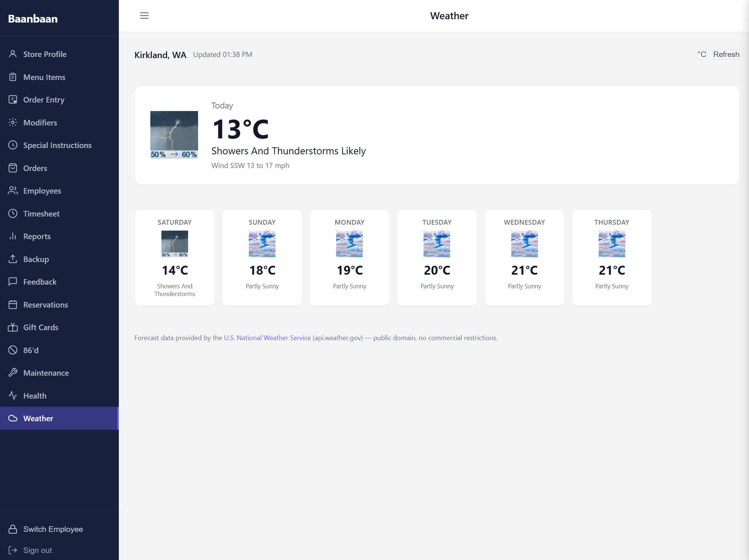Navigate to Reports
This screenshot has width=749, height=560.
coord(59,236)
